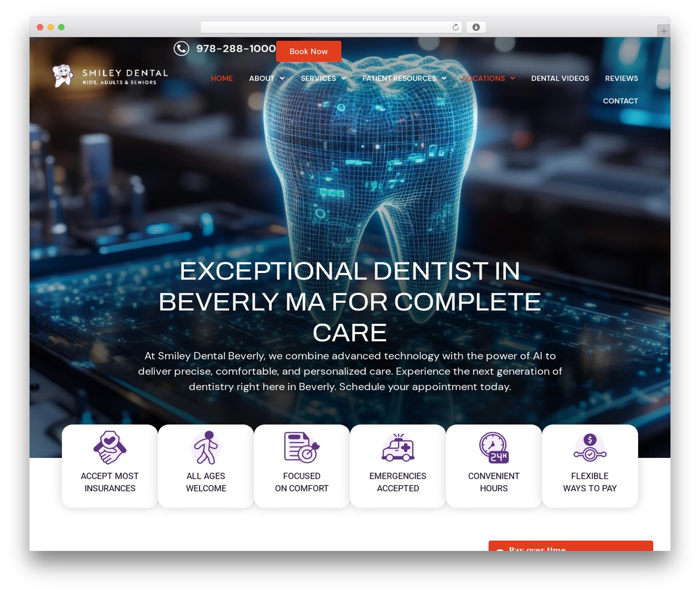700x593 pixels.
Task: Click the 'EMERGENCIES ACCEPTED' card label
Action: pos(398,482)
